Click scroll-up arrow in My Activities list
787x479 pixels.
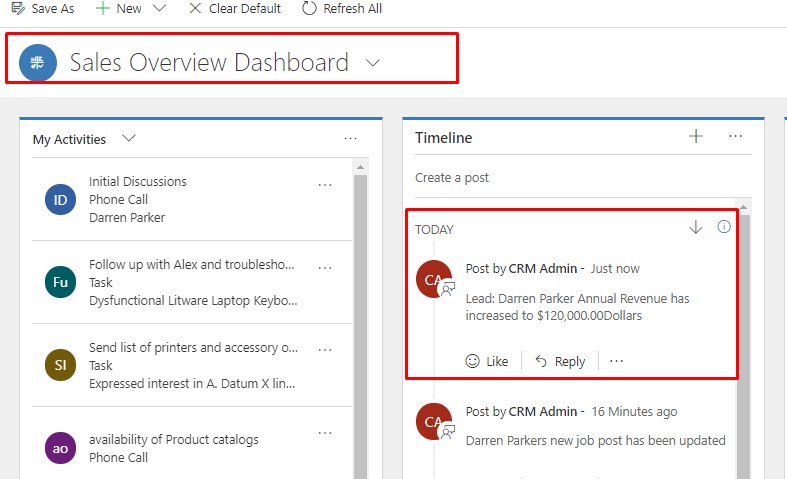click(x=360, y=167)
